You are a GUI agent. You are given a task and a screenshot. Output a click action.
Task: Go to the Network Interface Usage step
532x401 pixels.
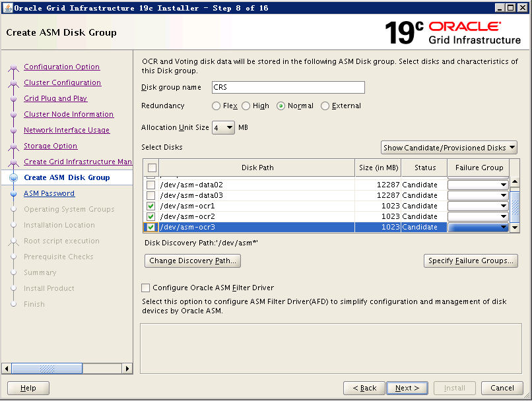point(67,130)
